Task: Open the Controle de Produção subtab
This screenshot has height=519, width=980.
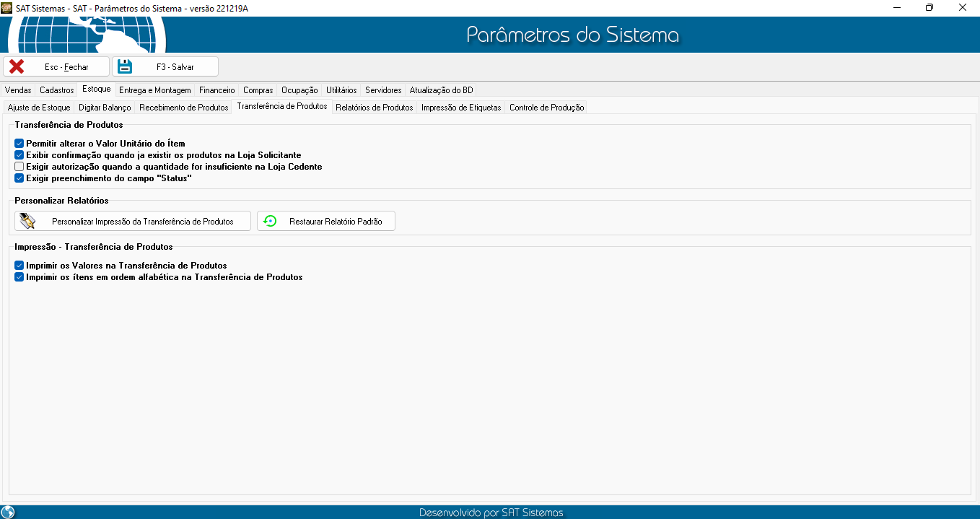Action: tap(546, 108)
